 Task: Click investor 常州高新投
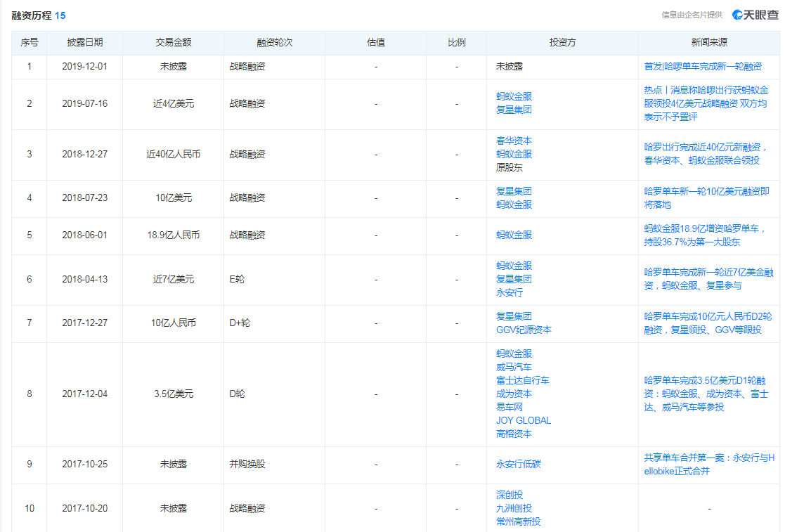518,521
